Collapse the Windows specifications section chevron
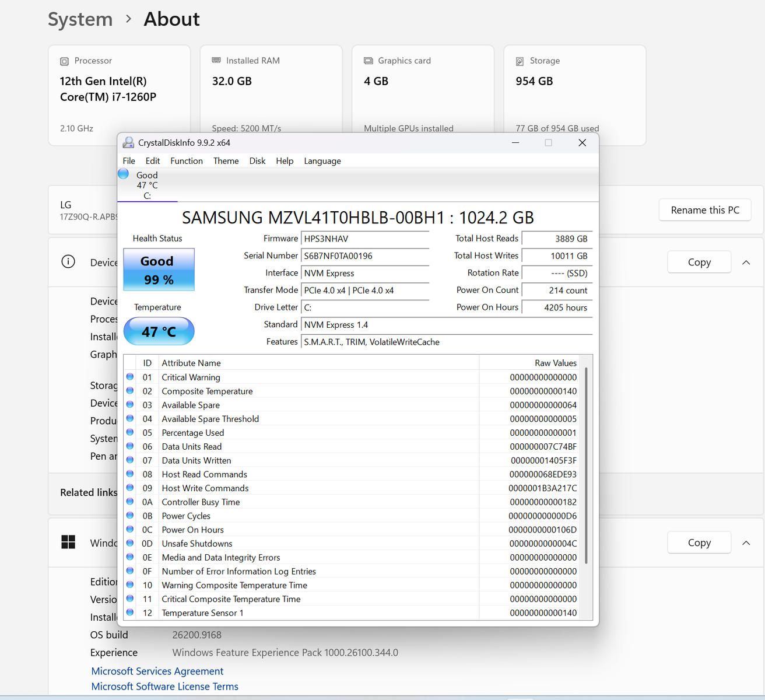The image size is (765, 700). tap(746, 543)
